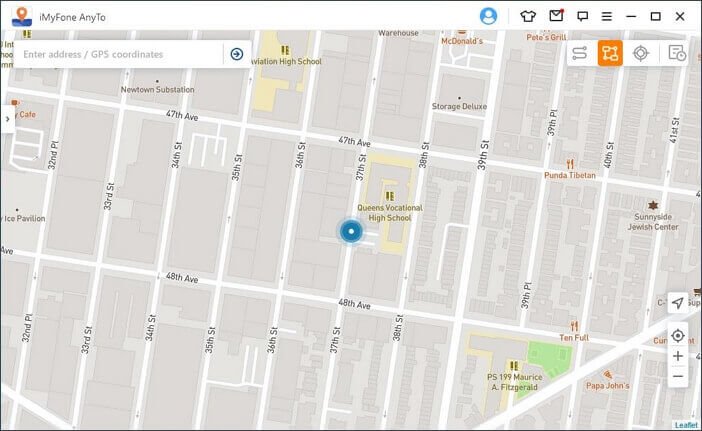The width and height of the screenshot is (702, 431).
Task: Open the chat feedback bubble icon
Action: coord(582,17)
